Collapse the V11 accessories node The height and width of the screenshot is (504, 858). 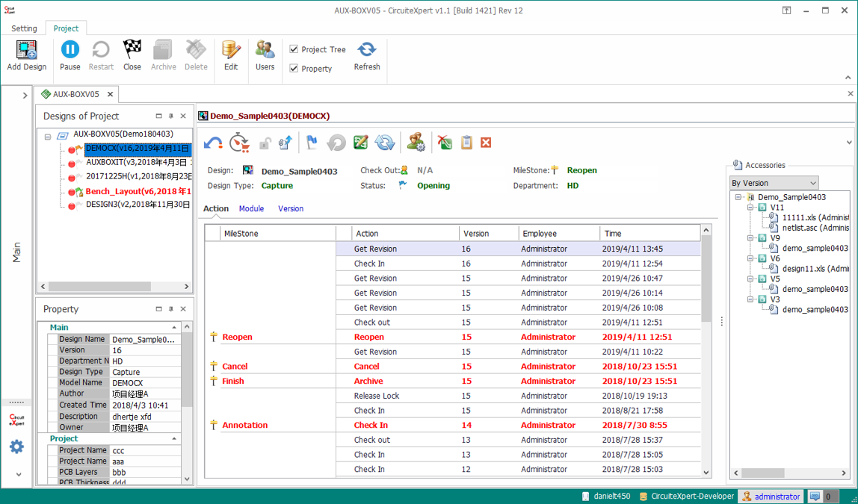coord(751,208)
